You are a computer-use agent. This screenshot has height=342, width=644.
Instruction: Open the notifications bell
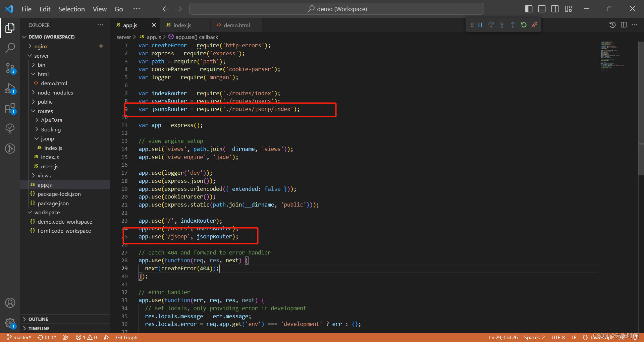pyautogui.click(x=635, y=337)
